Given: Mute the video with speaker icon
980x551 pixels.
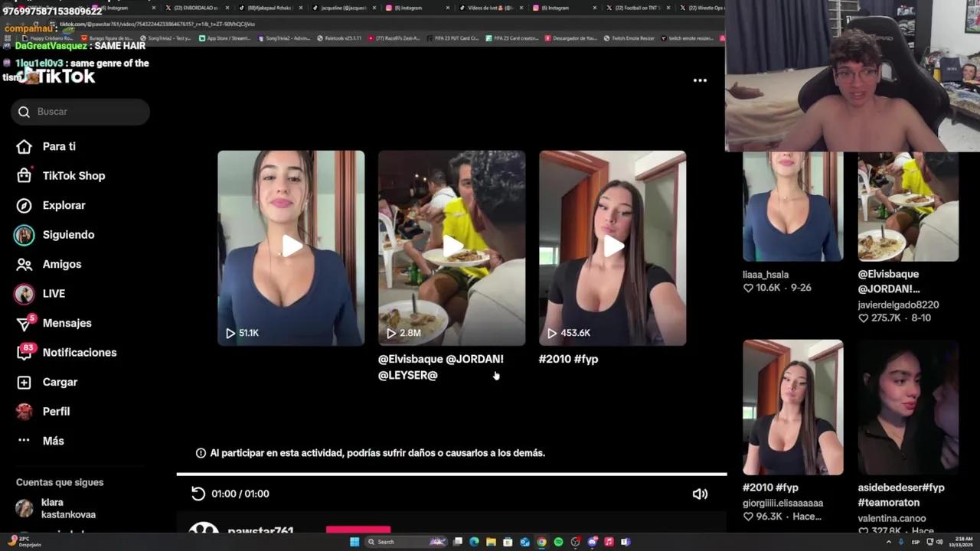Looking at the screenshot, I should click(x=700, y=494).
